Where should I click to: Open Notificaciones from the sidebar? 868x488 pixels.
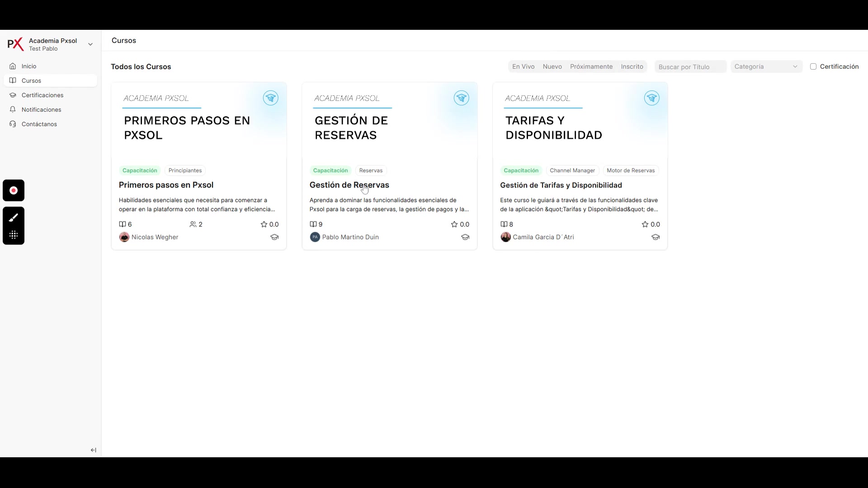pos(41,110)
